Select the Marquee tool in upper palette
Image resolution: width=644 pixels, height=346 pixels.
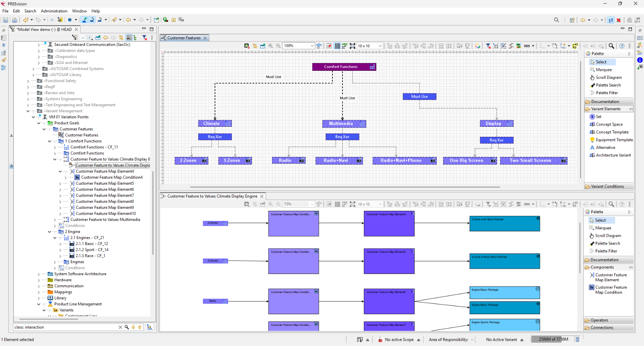601,70
